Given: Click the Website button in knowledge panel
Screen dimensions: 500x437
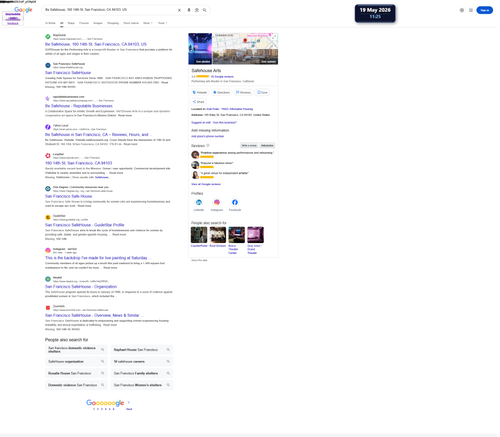Looking at the screenshot, I should pos(200,92).
